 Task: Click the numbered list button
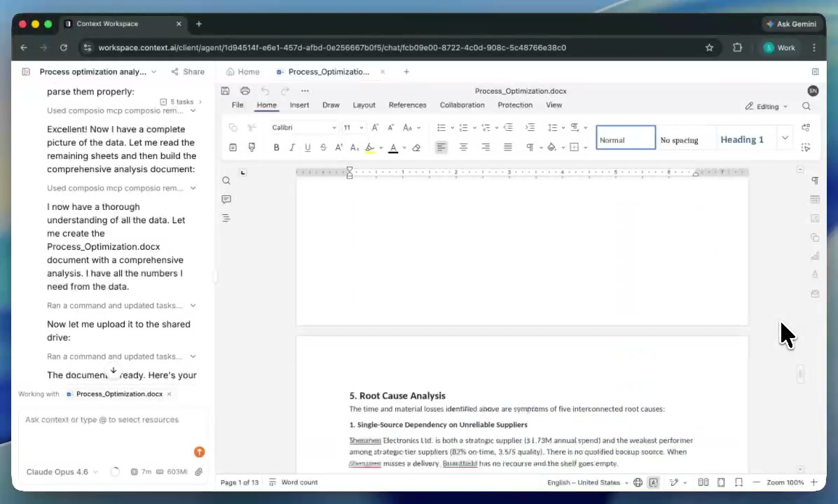point(463,127)
